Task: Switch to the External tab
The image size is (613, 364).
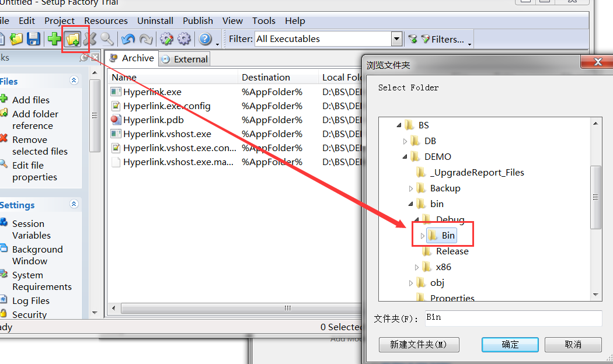Action: click(184, 59)
